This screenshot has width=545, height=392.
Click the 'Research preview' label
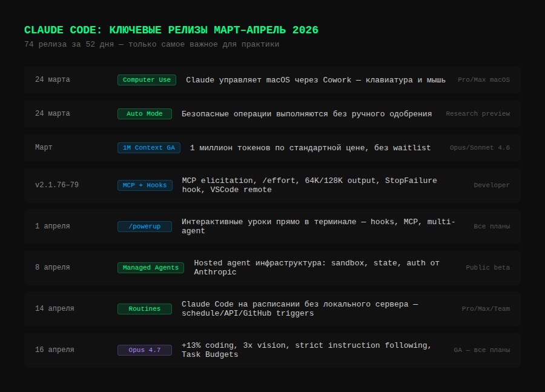click(x=478, y=113)
